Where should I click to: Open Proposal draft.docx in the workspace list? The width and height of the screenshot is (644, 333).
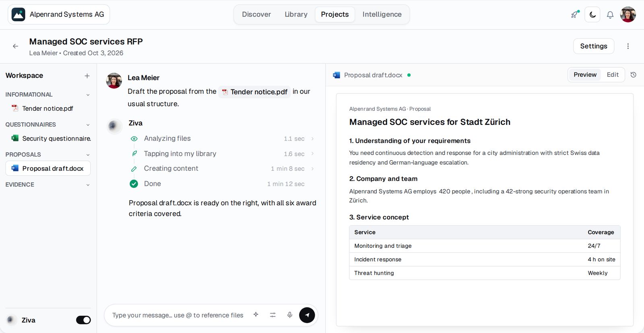(48, 168)
